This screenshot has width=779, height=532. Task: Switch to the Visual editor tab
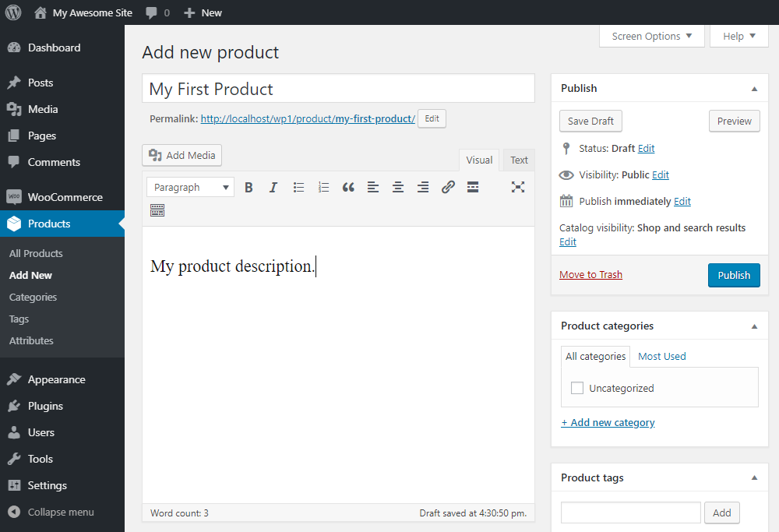[479, 160]
